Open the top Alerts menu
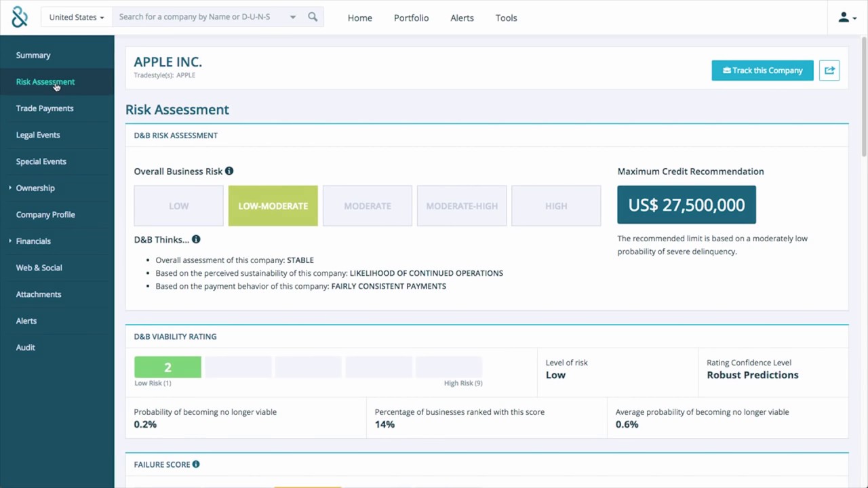Viewport: 868px width, 488px height. pos(462,18)
